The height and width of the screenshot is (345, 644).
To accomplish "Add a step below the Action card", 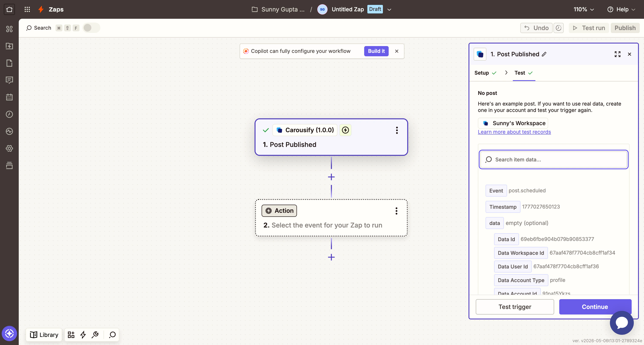I will coord(331,257).
